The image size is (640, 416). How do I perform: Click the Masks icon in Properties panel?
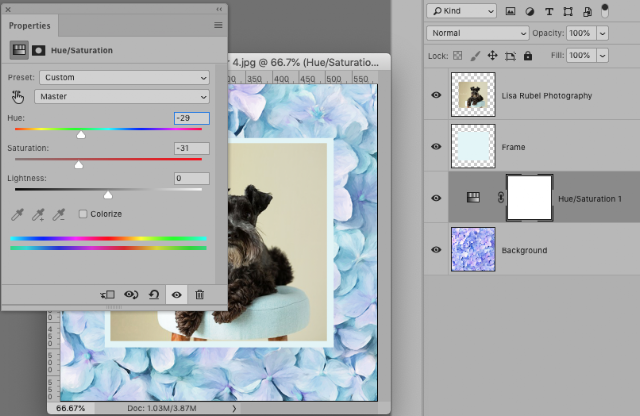(x=39, y=50)
